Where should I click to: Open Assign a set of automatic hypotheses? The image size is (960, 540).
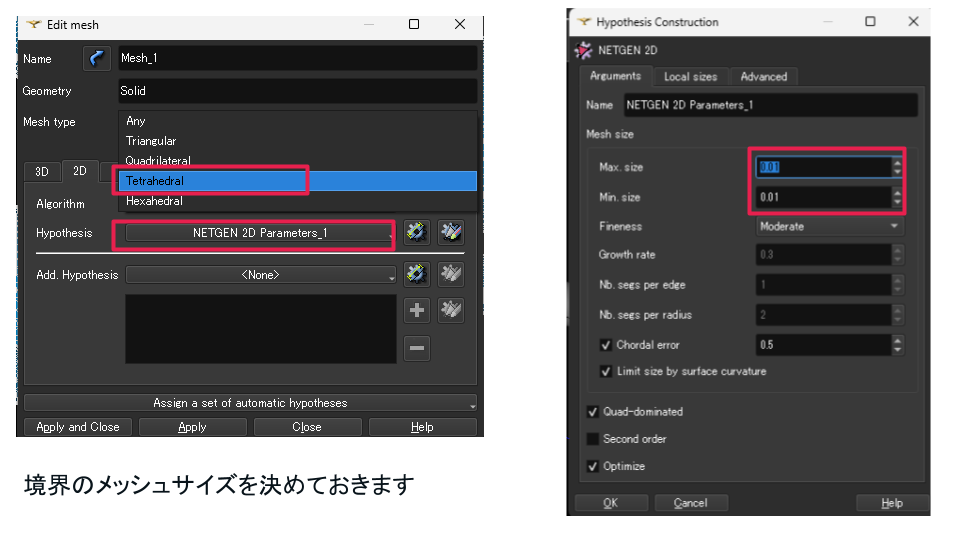[x=250, y=403]
